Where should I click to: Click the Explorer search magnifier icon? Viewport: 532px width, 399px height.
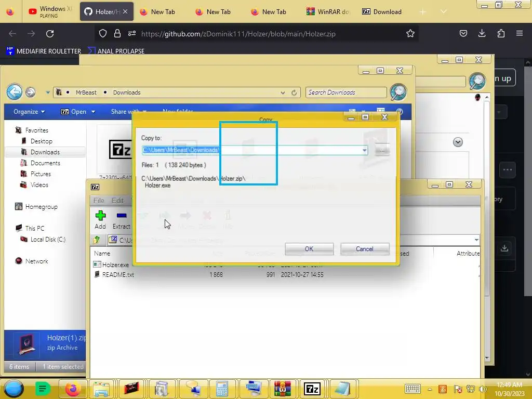click(x=398, y=92)
